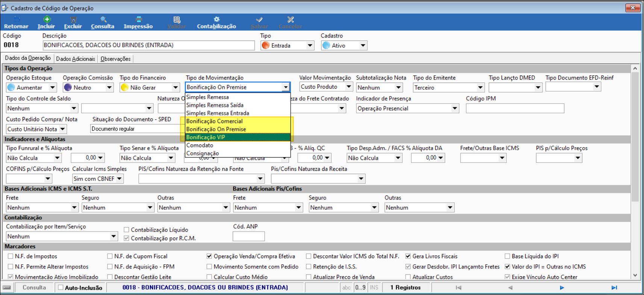This screenshot has width=644, height=295.
Task: Open Tipo Funrural Não Calcula dropdown
Action: [57, 158]
